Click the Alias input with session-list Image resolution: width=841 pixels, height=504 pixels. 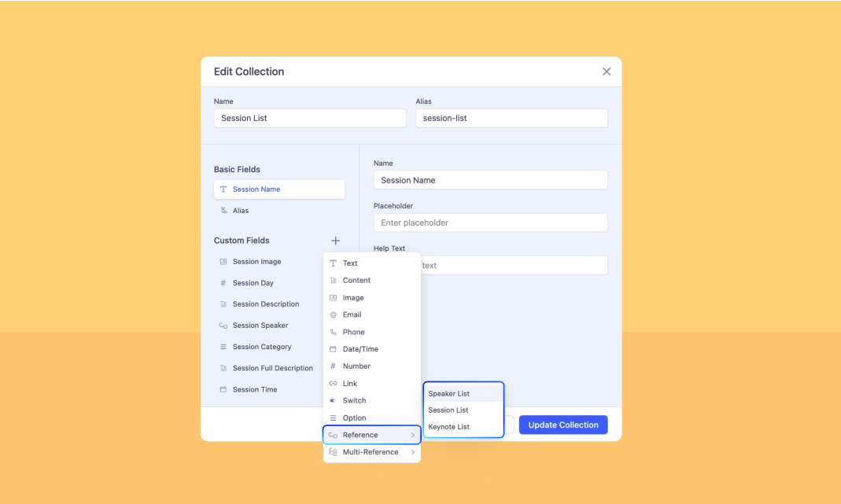[511, 118]
